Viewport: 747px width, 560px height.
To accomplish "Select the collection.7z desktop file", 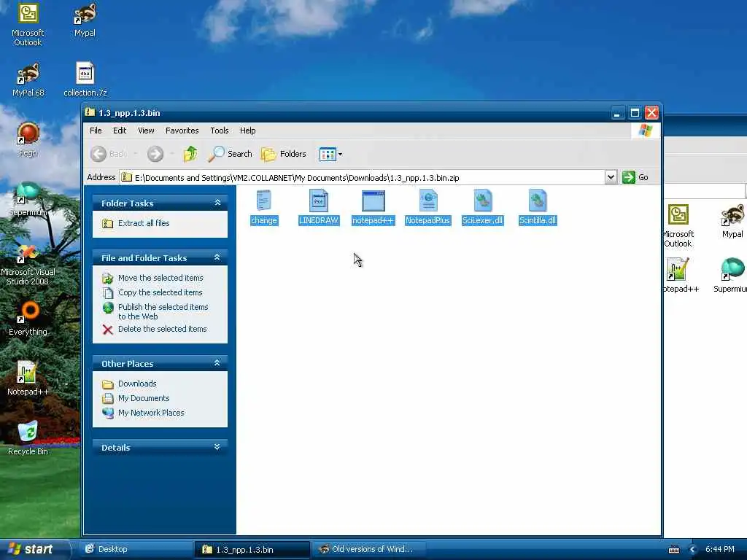I will [x=85, y=79].
